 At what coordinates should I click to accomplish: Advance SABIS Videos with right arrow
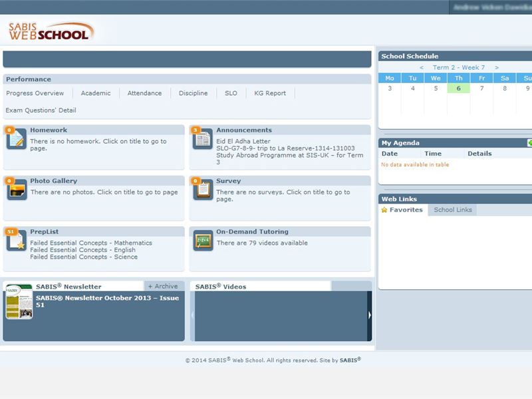click(370, 315)
